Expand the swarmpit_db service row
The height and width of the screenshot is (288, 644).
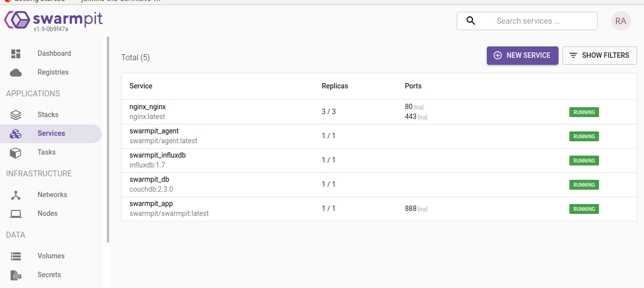149,179
